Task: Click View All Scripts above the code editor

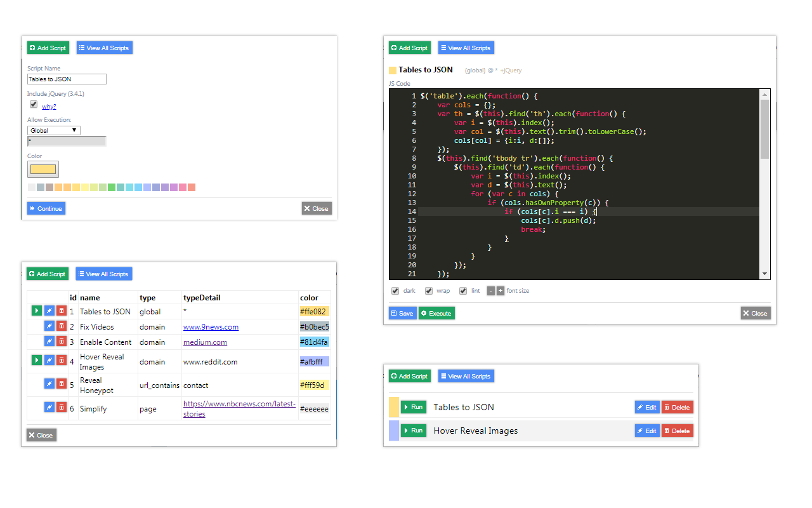Action: point(466,48)
